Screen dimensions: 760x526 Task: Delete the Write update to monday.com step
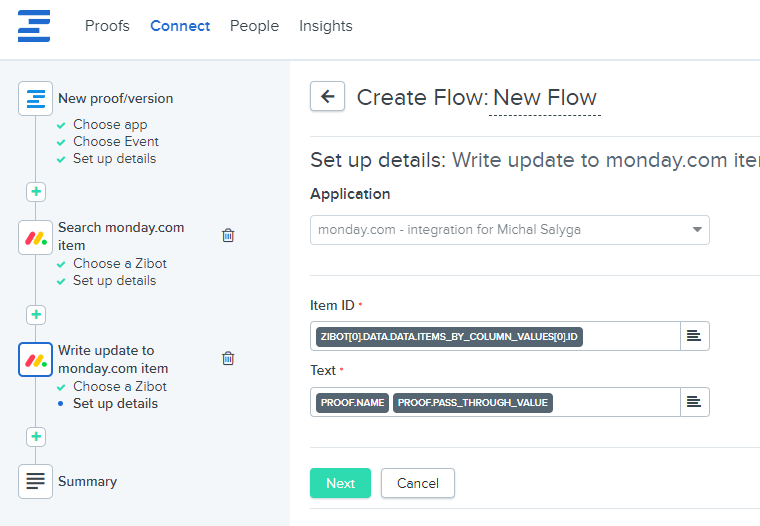(x=228, y=358)
